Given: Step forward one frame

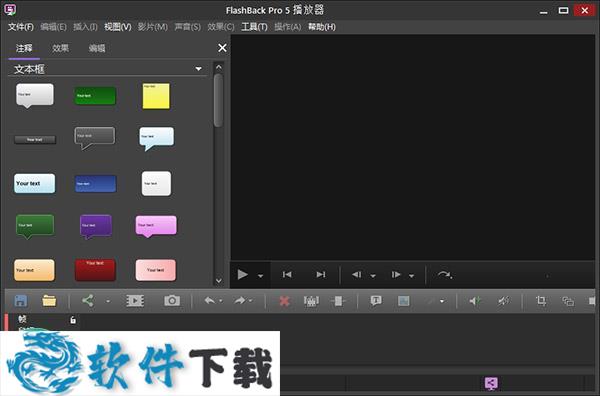Looking at the screenshot, I should (396, 275).
